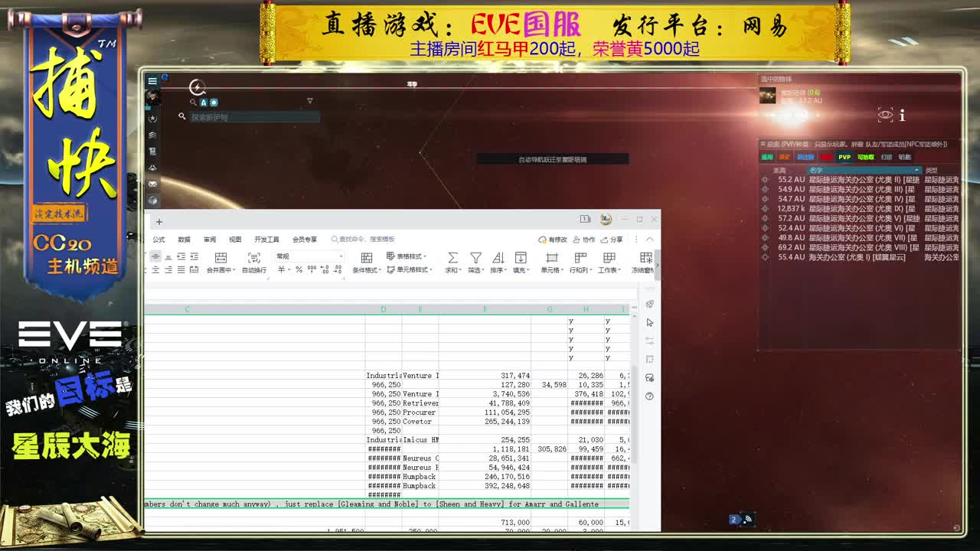Focus the EVE location search field
The height and width of the screenshot is (551, 980).
coord(254,117)
